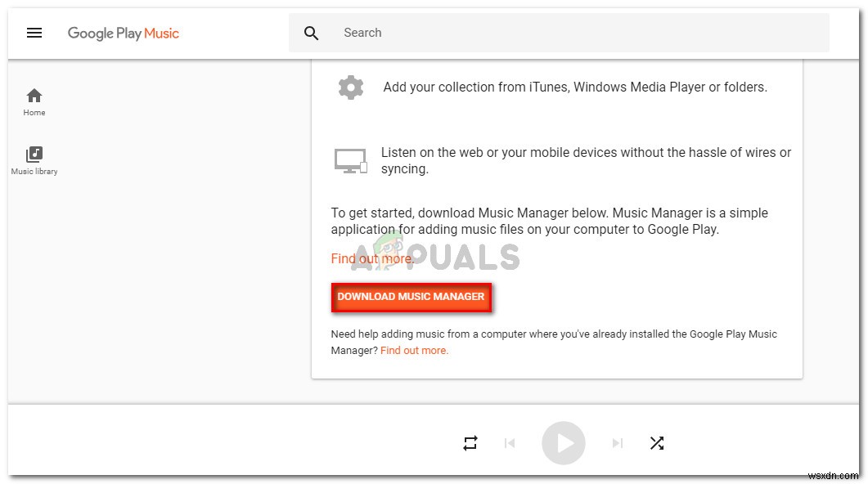The image size is (868, 484).
Task: Open Music library via its sidebar icon
Action: [34, 154]
